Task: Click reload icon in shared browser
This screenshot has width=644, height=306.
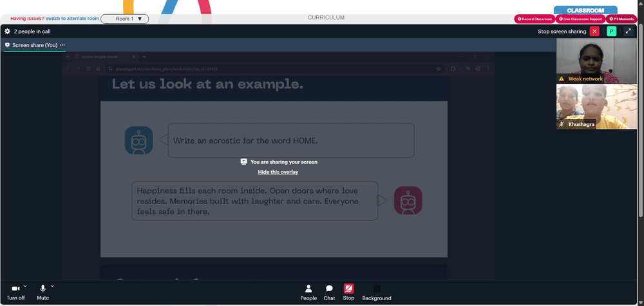Action: 88,69
